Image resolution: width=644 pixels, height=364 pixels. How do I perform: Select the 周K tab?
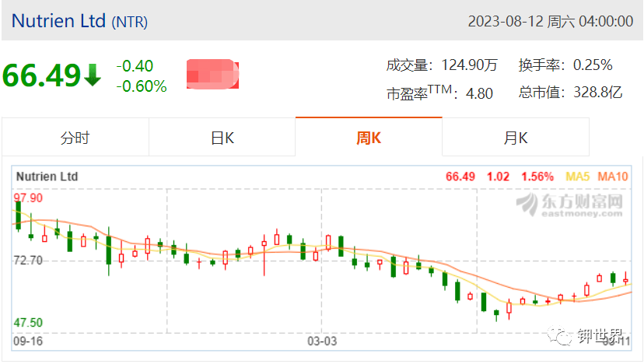pos(369,137)
